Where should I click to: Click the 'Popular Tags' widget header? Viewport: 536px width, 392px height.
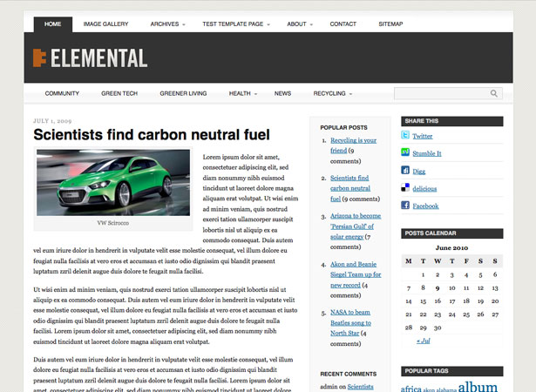[452, 371]
